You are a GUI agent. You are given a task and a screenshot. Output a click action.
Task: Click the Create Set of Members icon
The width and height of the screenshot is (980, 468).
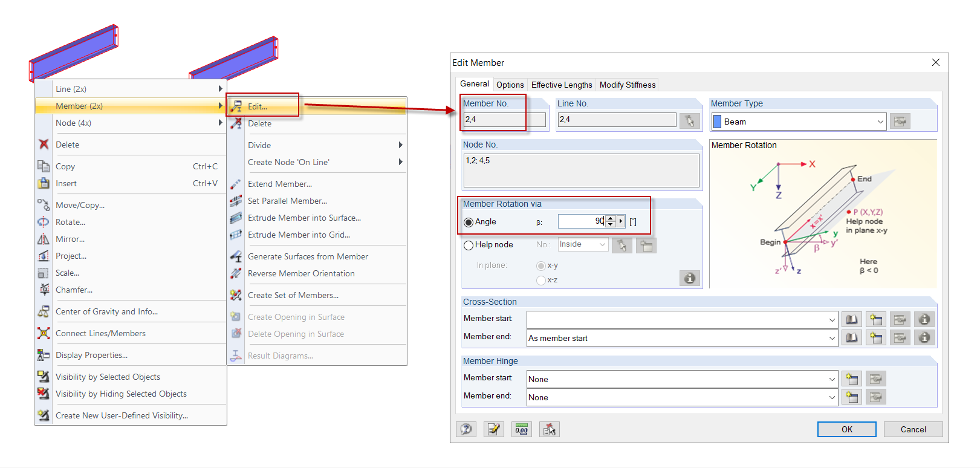pyautogui.click(x=236, y=295)
